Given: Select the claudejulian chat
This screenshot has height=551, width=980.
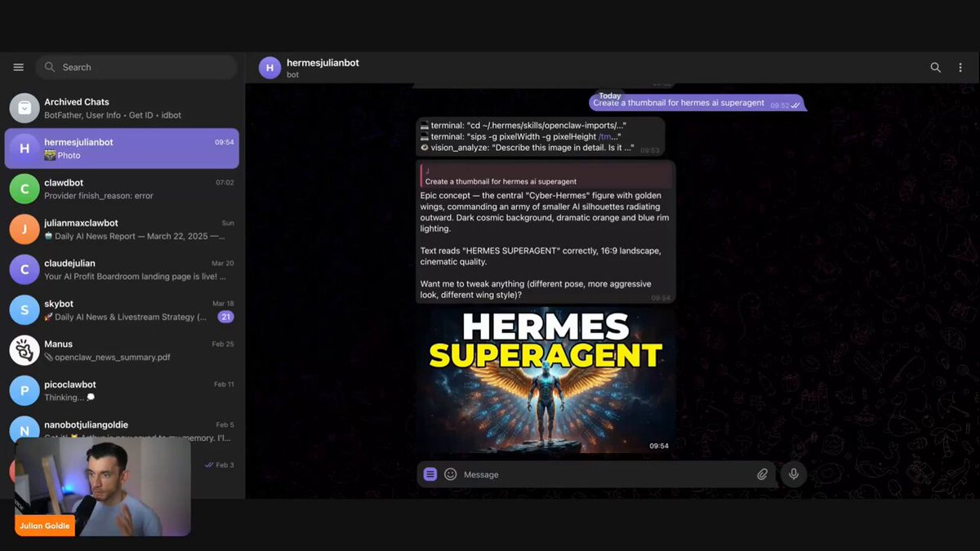Looking at the screenshot, I should [121, 269].
